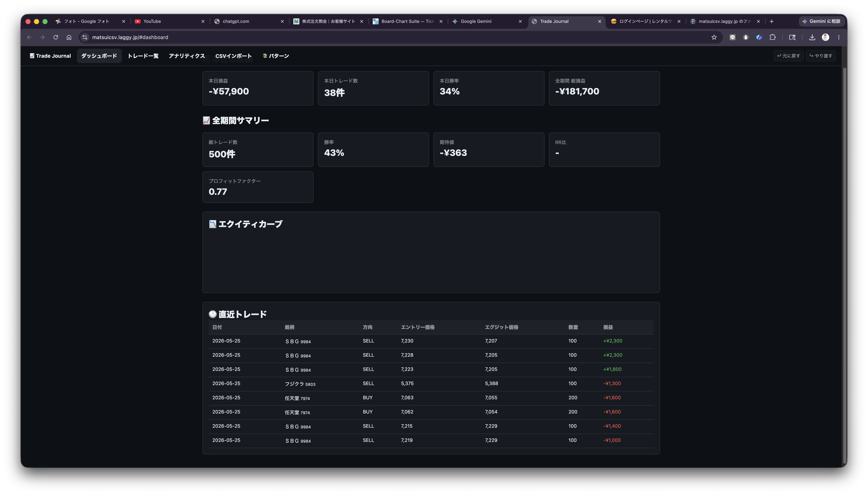The width and height of the screenshot is (868, 495).
Task: Open the Chrome three-dot menu
Action: (x=839, y=37)
